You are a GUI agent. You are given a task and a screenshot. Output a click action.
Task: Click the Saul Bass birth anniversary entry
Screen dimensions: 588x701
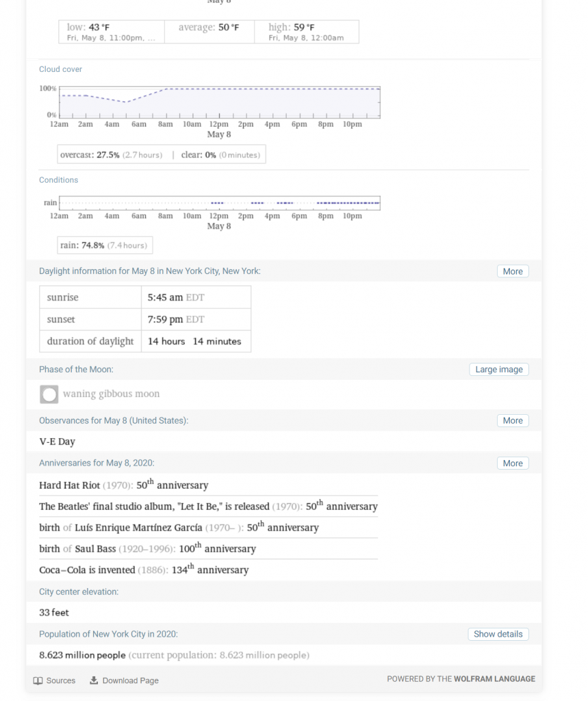tap(147, 549)
